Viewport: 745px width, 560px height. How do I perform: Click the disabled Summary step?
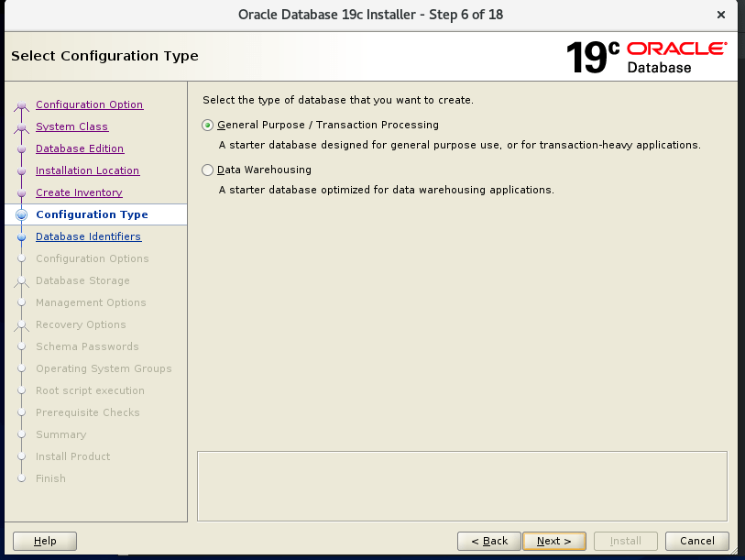(x=61, y=434)
